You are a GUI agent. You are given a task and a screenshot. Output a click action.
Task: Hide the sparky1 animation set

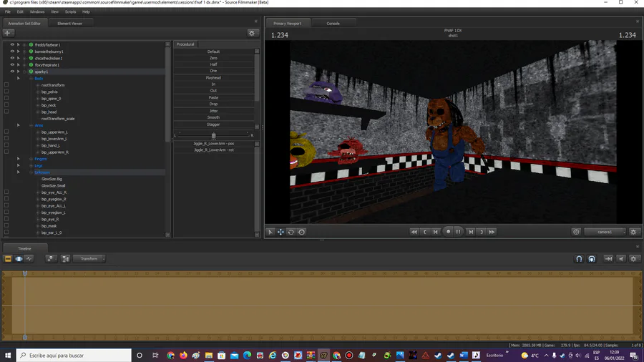pyautogui.click(x=12, y=72)
